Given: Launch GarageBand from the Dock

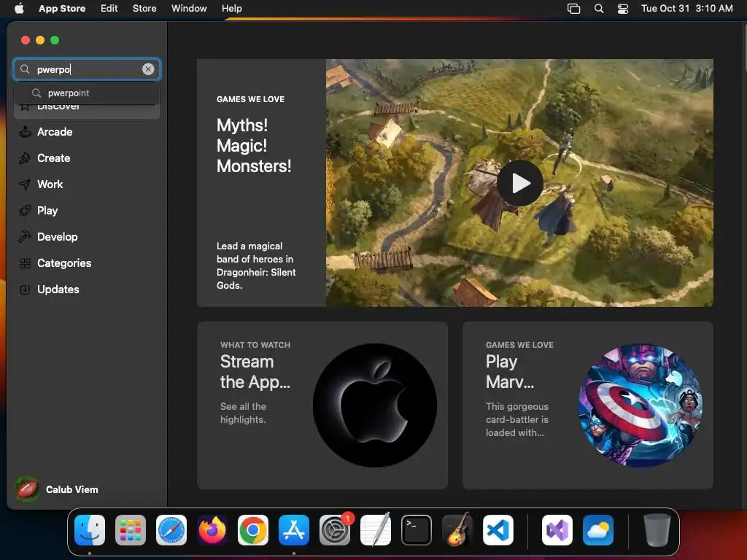Looking at the screenshot, I should tap(457, 530).
